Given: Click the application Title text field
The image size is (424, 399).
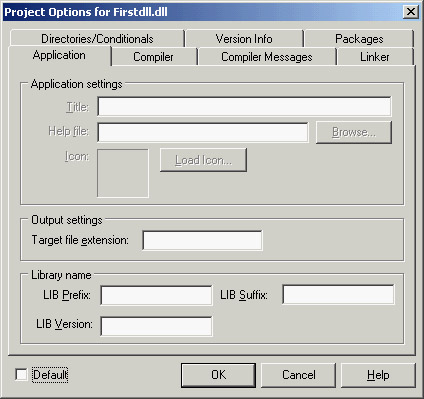Looking at the screenshot, I should click(x=244, y=106).
